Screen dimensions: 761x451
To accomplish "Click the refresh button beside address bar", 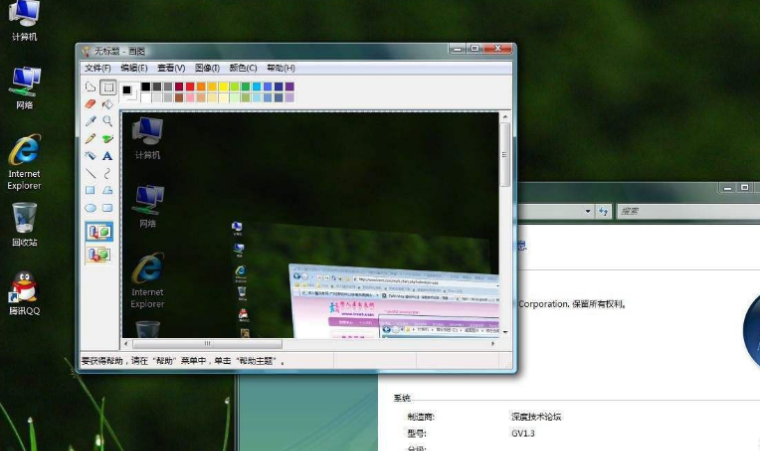I will [604, 212].
